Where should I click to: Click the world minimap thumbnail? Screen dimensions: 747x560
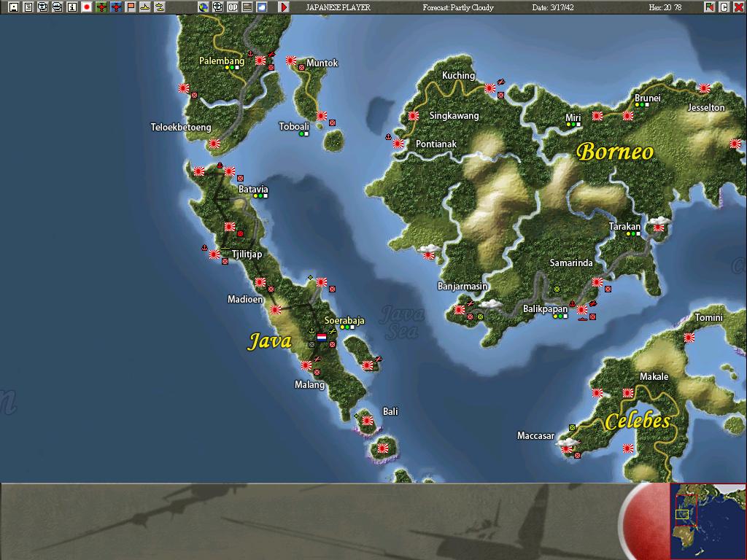(708, 521)
